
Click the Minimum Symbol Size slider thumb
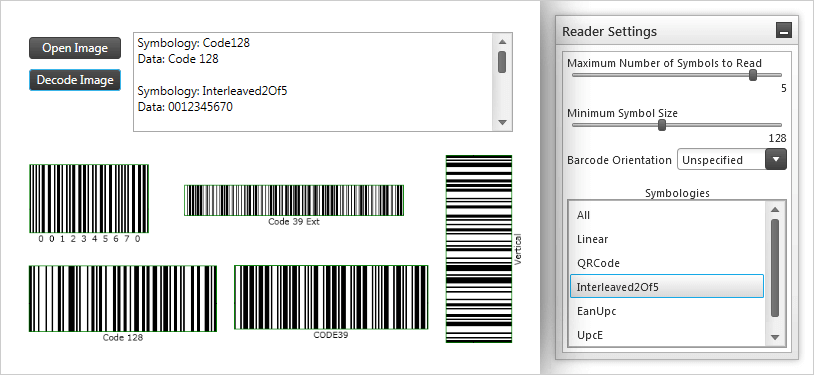tap(661, 125)
